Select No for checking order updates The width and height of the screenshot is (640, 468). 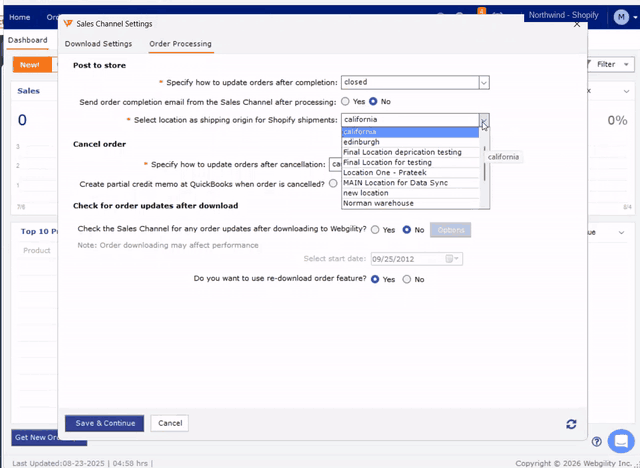coord(407,230)
